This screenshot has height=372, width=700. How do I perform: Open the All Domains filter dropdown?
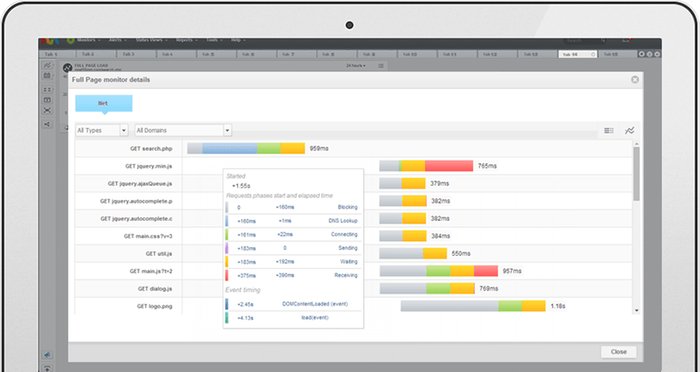tap(183, 130)
